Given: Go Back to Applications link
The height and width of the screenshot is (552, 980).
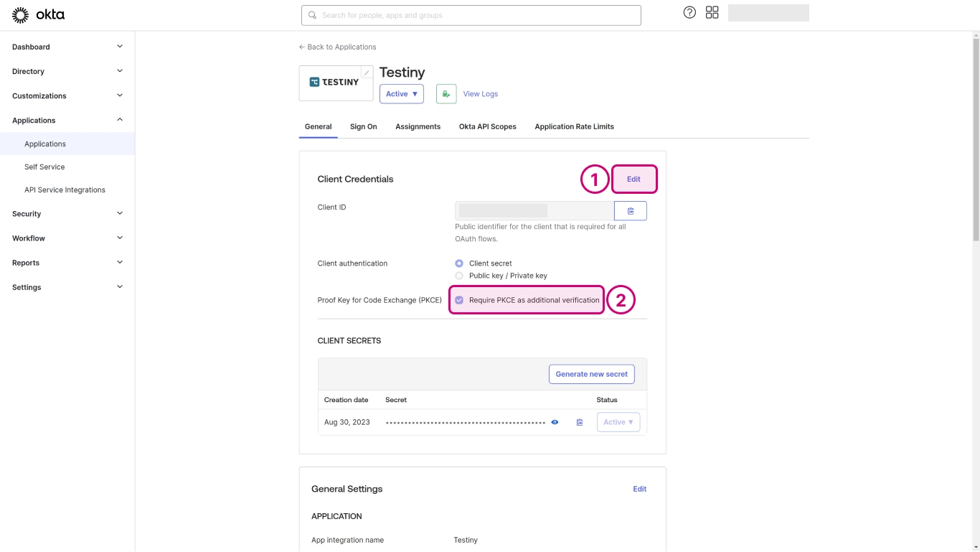Looking at the screenshot, I should (337, 47).
